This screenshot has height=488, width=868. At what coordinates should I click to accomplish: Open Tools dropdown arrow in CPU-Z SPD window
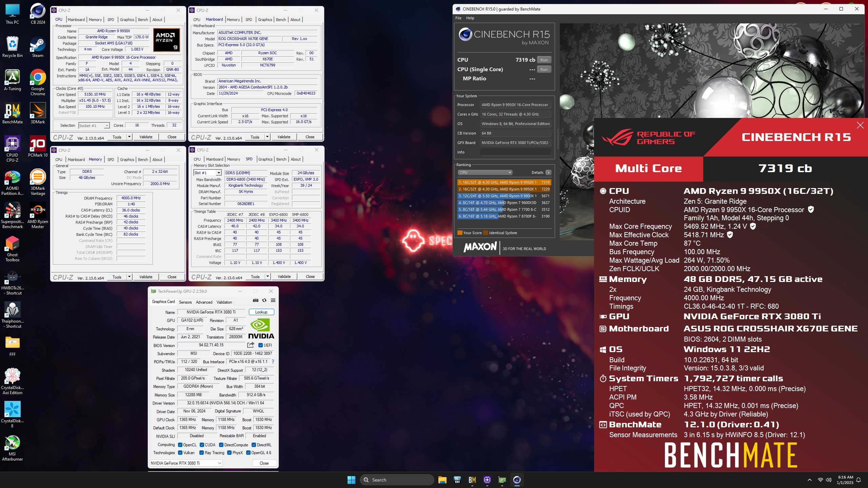tap(268, 277)
